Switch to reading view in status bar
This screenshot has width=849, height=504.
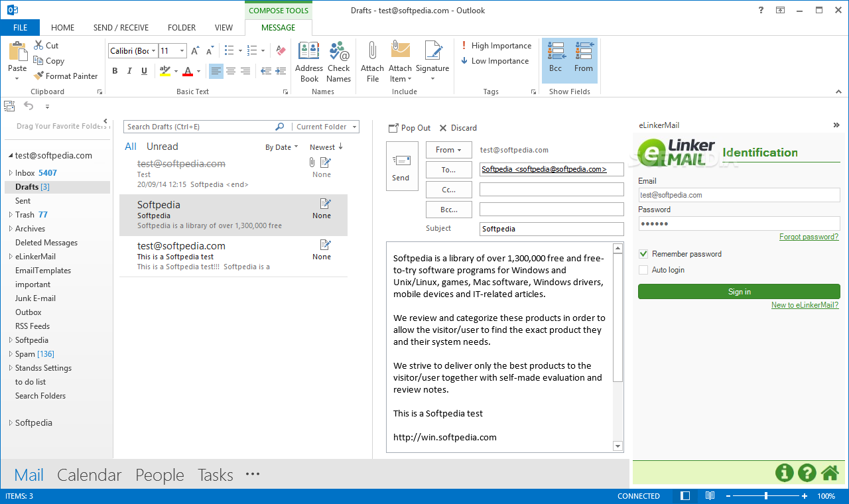pyautogui.click(x=710, y=496)
